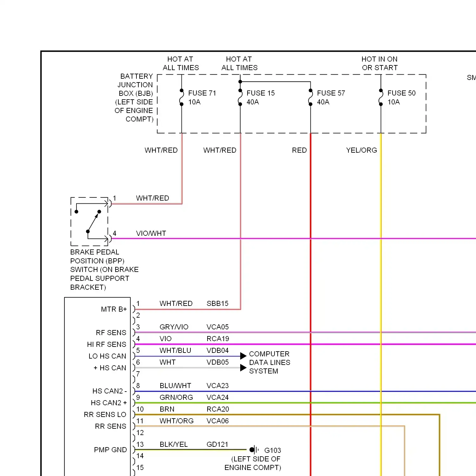Click the RF SENS pin label
The image size is (476, 476).
111,333
